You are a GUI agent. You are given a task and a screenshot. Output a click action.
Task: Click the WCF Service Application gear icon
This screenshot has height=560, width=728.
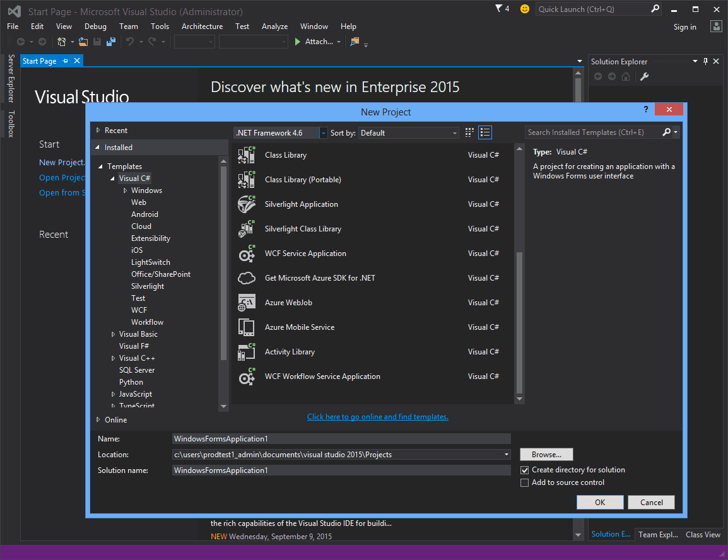[x=247, y=254]
